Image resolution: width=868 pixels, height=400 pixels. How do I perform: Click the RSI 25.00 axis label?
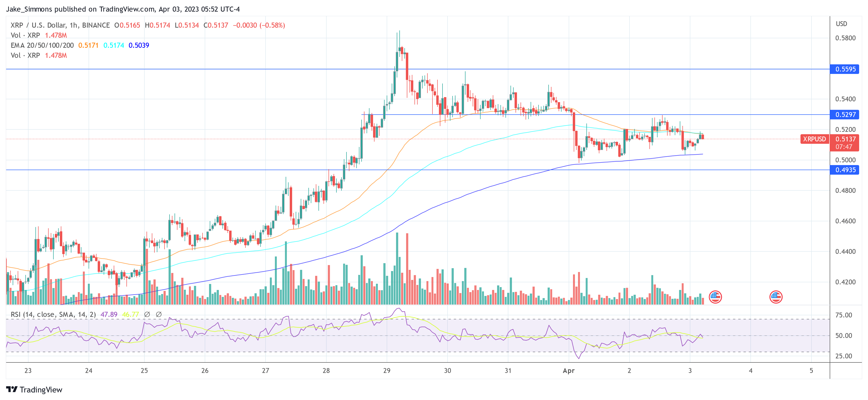(843, 356)
